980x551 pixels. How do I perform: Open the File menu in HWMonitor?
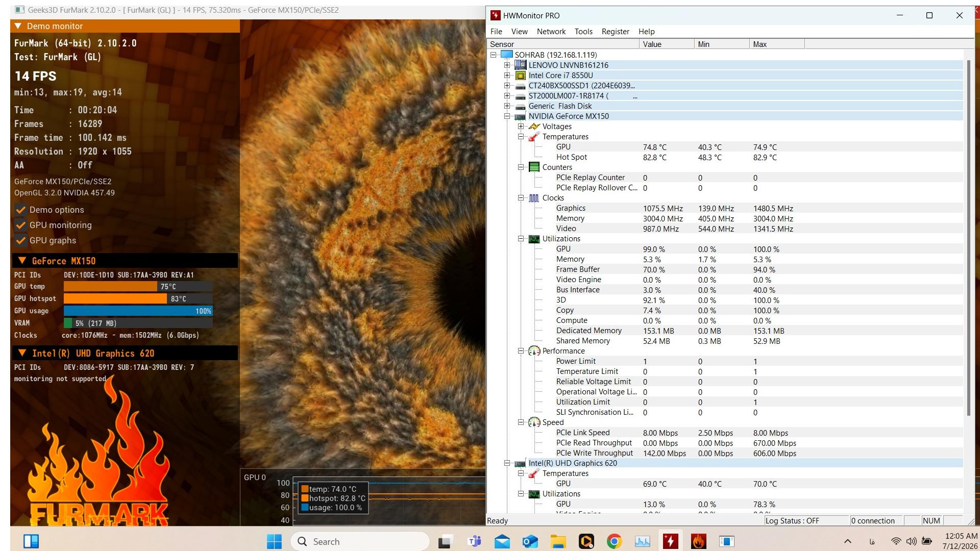pyautogui.click(x=496, y=32)
